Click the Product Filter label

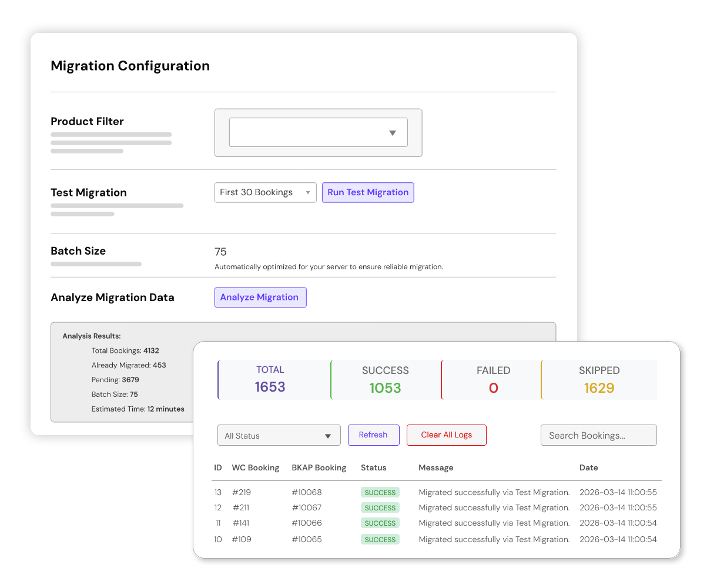coord(87,121)
